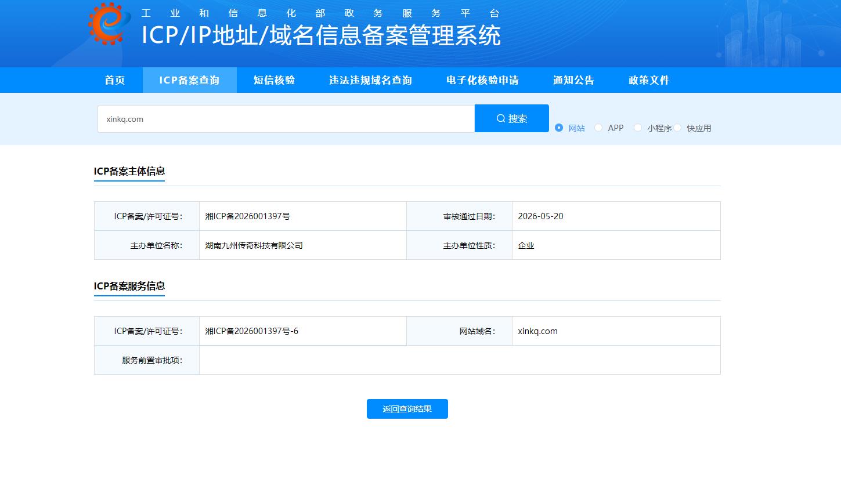Select the 快应用 radio button
This screenshot has width=841, height=504.
click(677, 128)
